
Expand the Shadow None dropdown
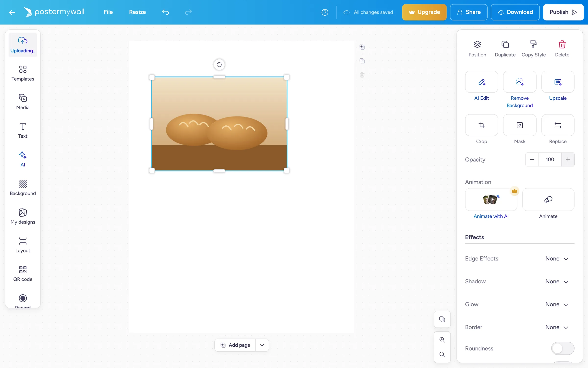[557, 281]
